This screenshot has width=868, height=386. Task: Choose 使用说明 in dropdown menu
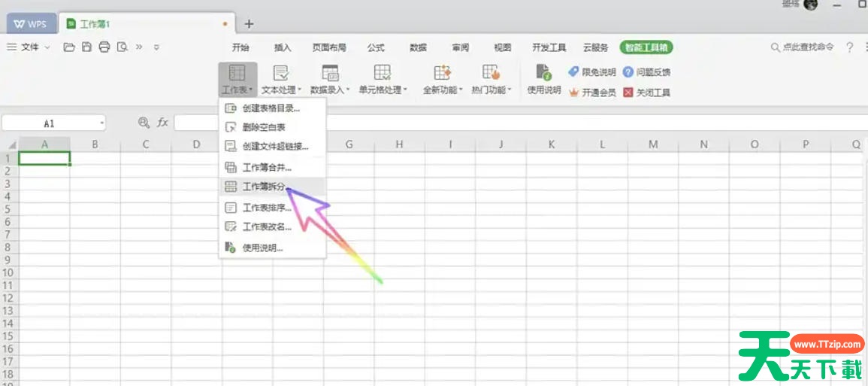pyautogui.click(x=272, y=248)
